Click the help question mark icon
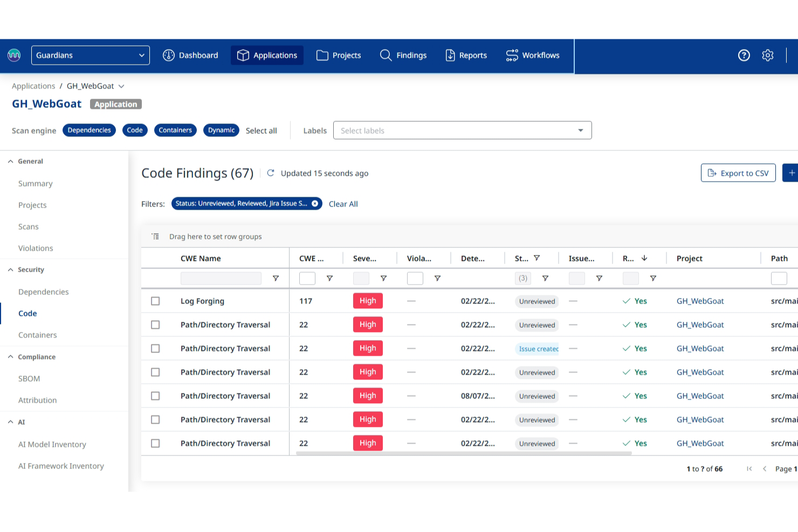The height and width of the screenshot is (532, 798). click(744, 55)
